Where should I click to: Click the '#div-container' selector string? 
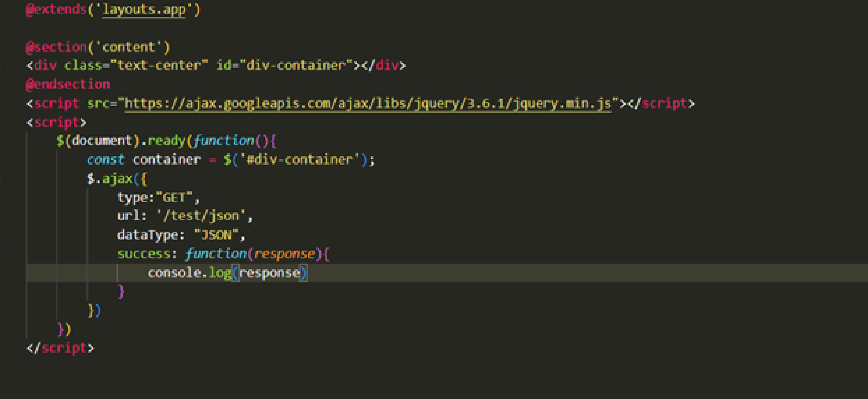pos(300,160)
